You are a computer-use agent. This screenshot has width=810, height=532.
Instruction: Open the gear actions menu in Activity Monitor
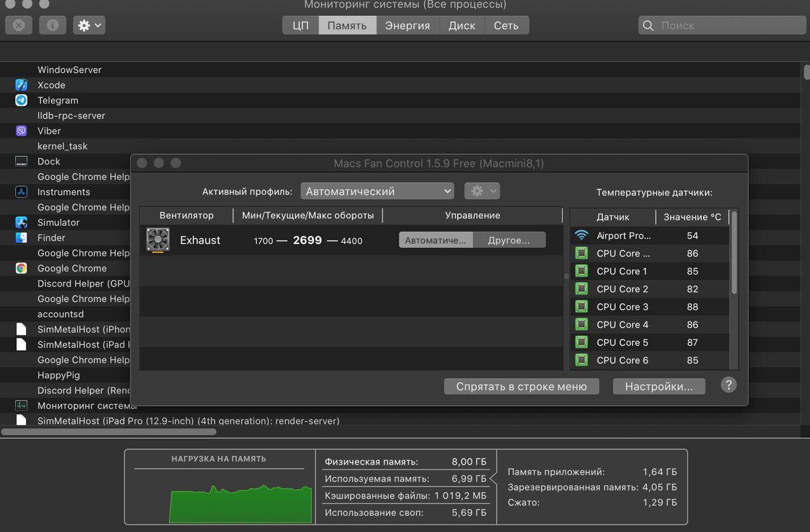click(89, 25)
